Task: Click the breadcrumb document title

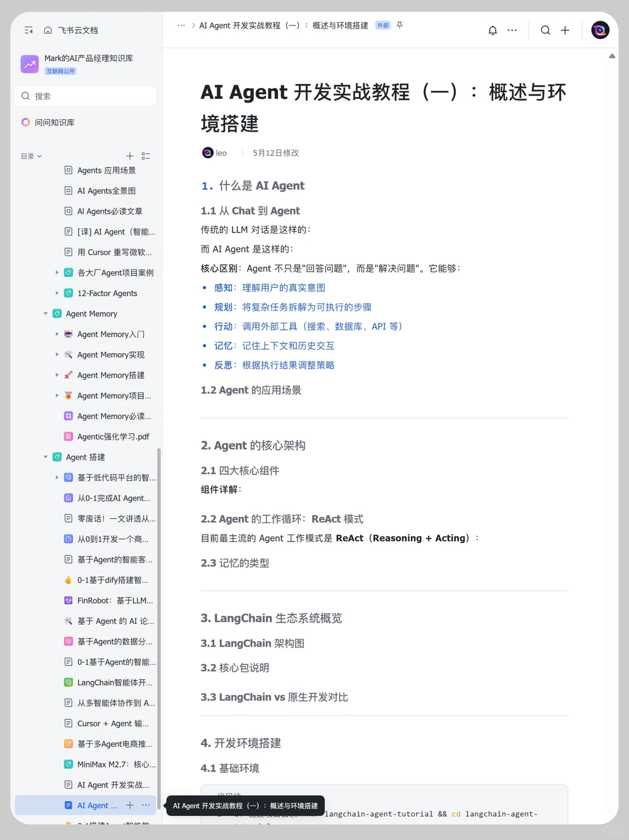Action: (x=284, y=26)
